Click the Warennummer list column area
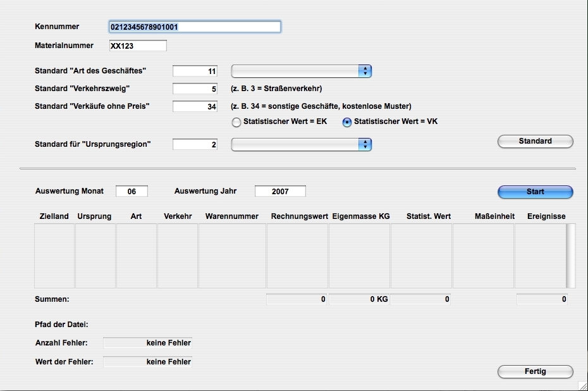 coord(232,256)
